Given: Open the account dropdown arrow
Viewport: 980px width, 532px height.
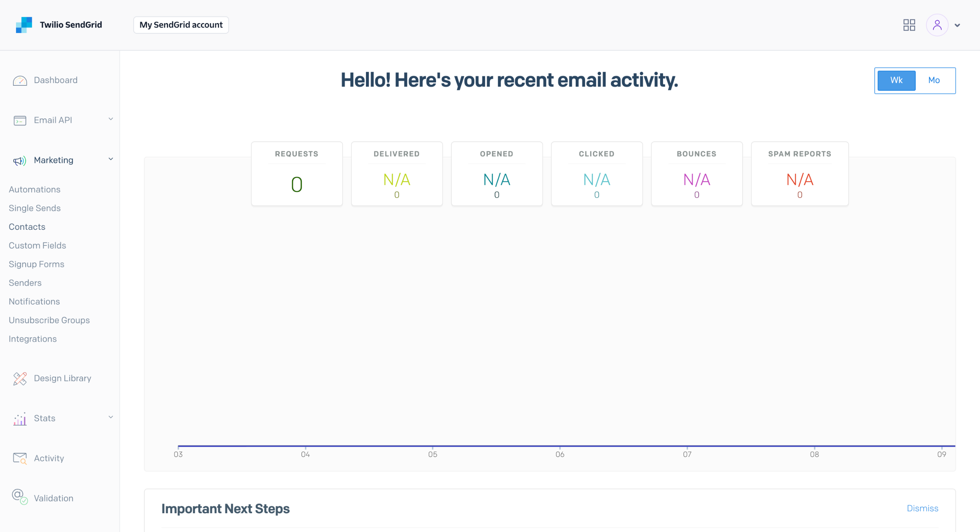Looking at the screenshot, I should [x=957, y=26].
